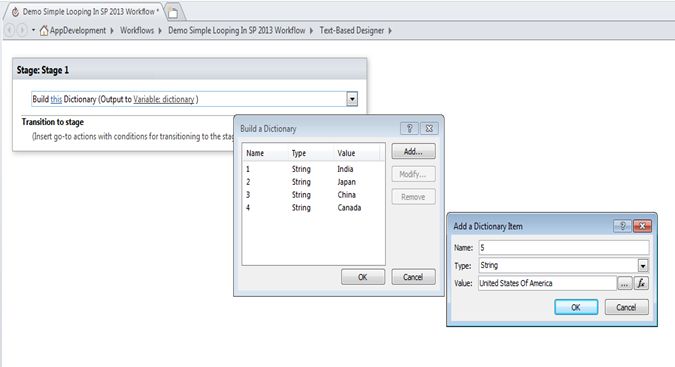Screen dimensions: 675x367
Task: Click Cancel in Build a Dictionary dialog
Action: point(413,277)
